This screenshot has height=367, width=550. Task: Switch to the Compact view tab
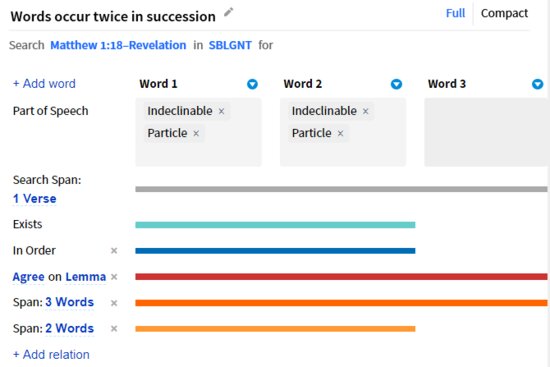tap(504, 13)
